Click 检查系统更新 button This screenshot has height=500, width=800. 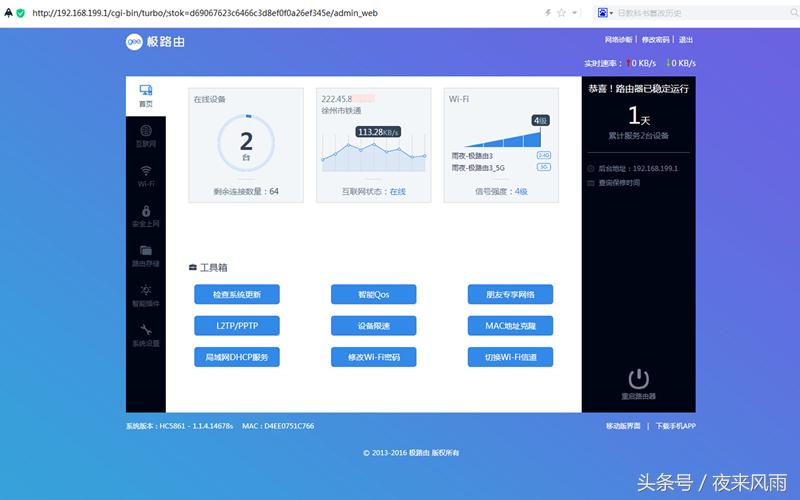(237, 294)
